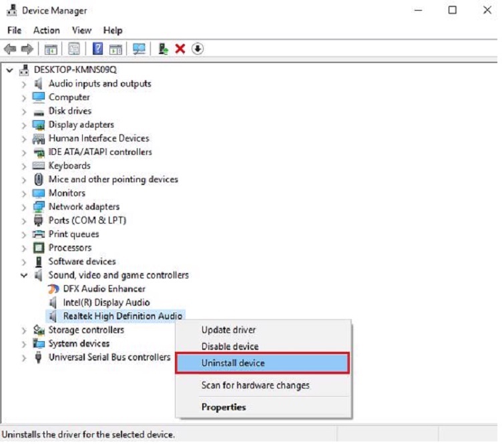
Task: Click the Print queues printer icon
Action: click(38, 234)
